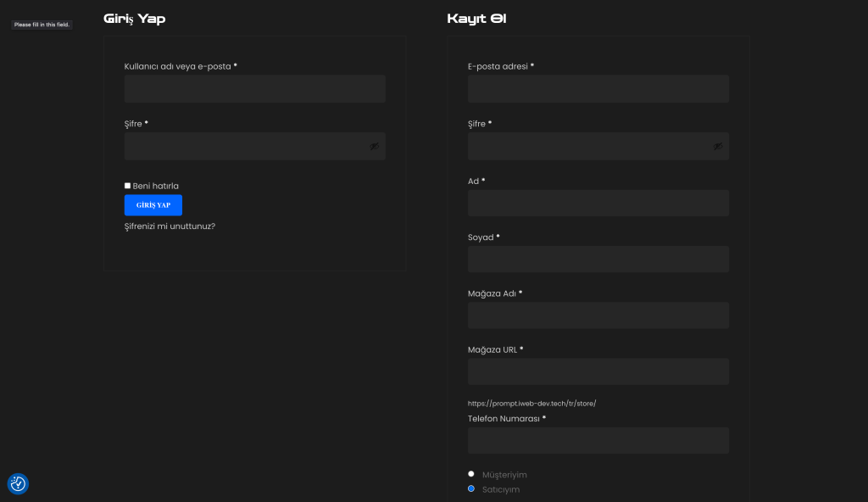Select the Satıcıyım radio option
Image resolution: width=868 pixels, height=502 pixels.
[471, 488]
